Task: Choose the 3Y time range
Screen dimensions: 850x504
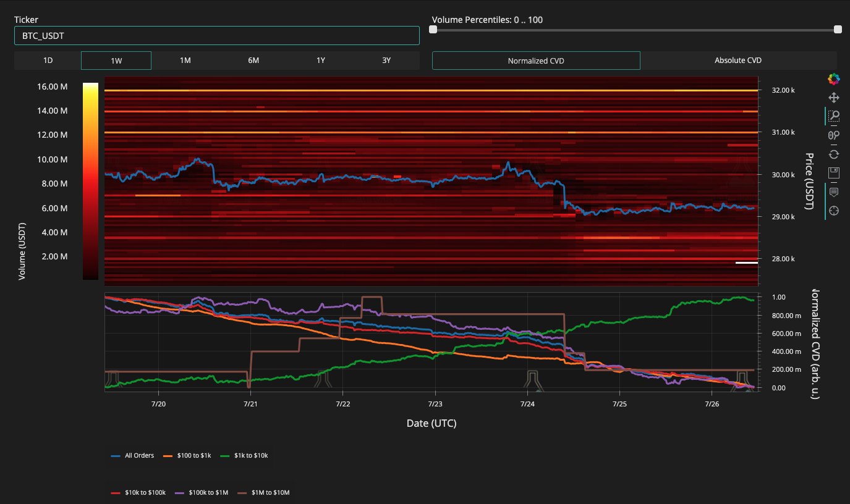Action: click(385, 61)
